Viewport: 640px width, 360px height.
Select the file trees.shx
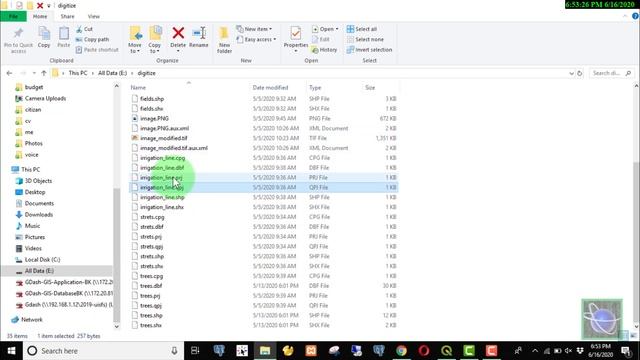151,325
